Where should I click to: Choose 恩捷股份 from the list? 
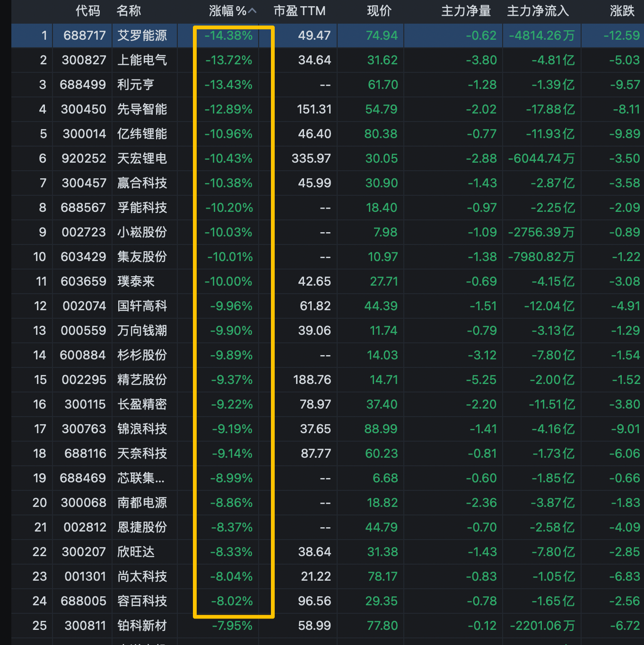coord(142,527)
